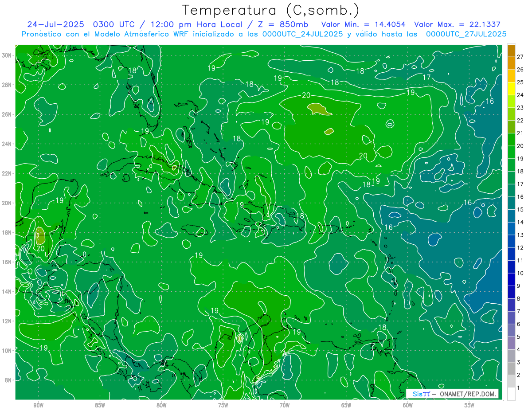Viewport: 532px width, 411px height.
Task: Click the "17" contour label on the map
Action: [426, 78]
